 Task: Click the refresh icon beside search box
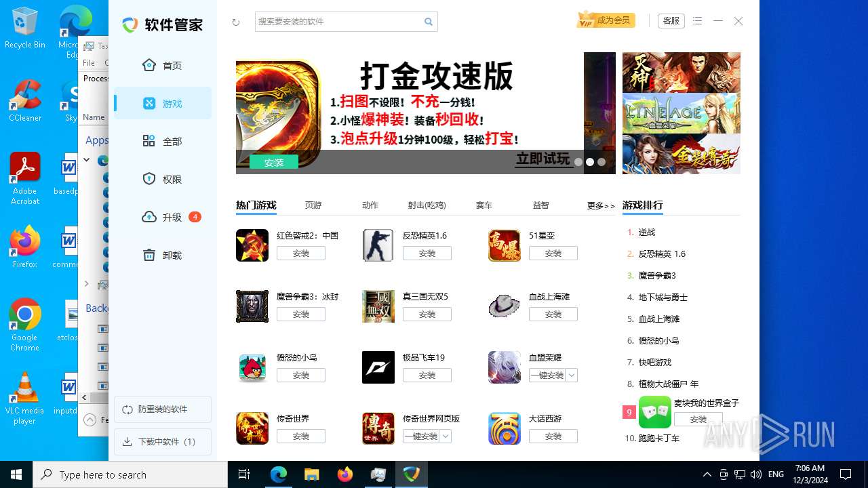[236, 22]
